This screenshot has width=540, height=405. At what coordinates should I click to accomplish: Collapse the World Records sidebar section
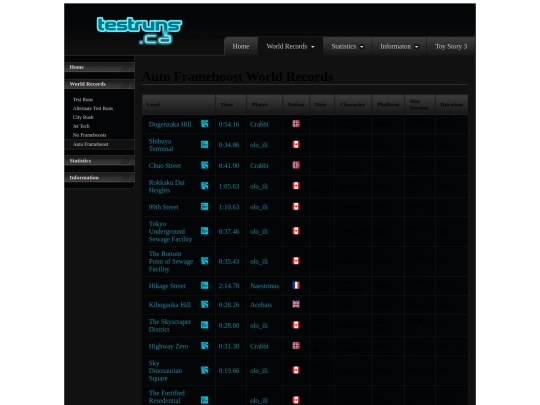tap(99, 84)
